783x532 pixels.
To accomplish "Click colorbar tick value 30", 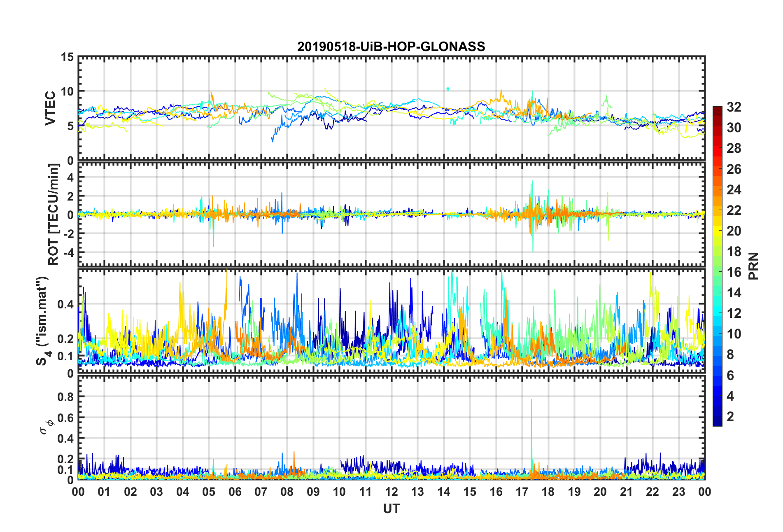I will point(734,128).
